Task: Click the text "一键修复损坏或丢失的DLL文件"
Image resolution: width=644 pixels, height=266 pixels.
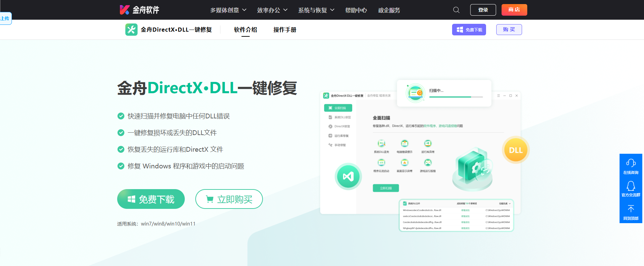Action: coord(172,133)
